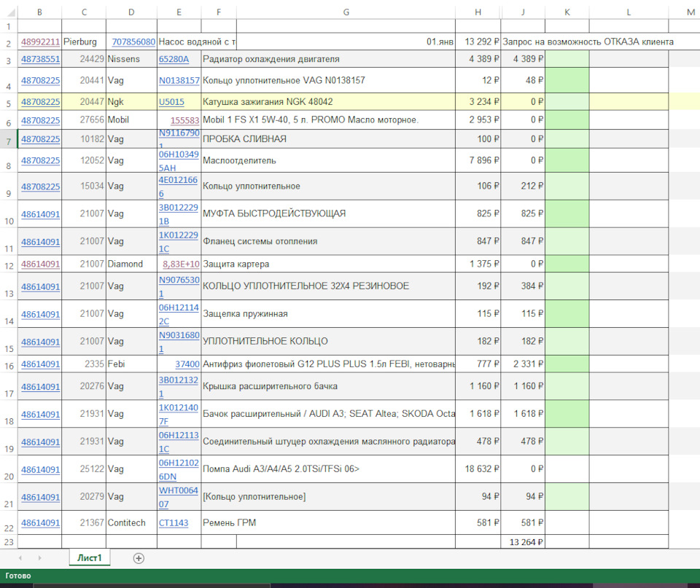Select column H header
700x588 pixels.
(x=478, y=12)
